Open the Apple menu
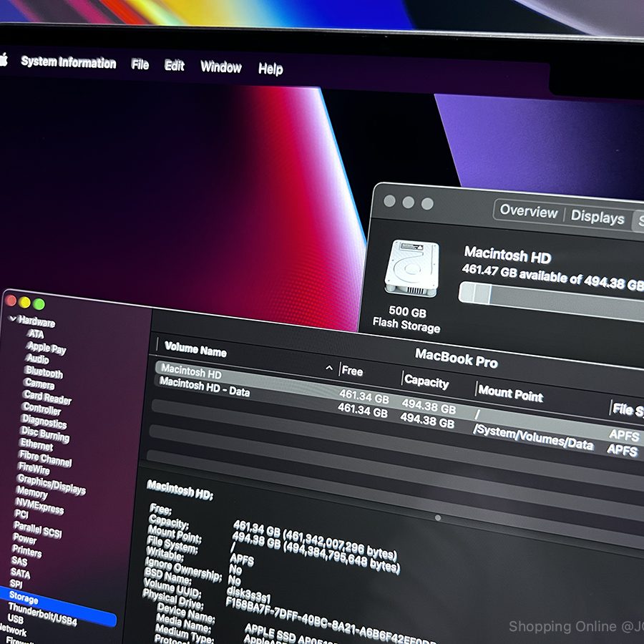644x644 pixels. 4,59
